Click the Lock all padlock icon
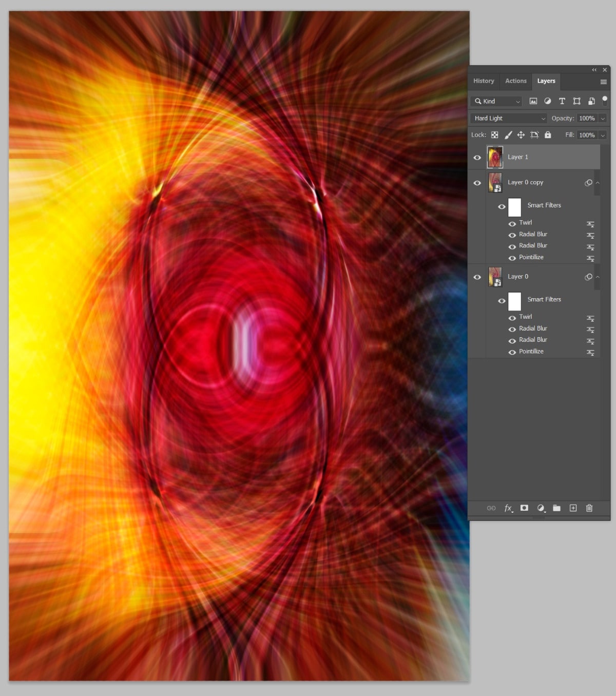Viewport: 616px width, 696px height. (548, 135)
